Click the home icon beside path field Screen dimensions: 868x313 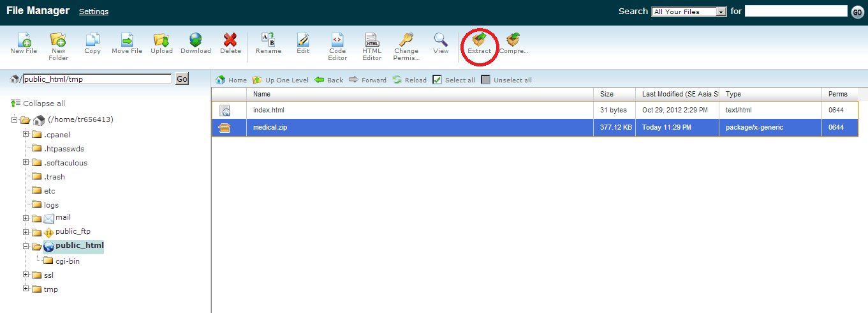click(14, 79)
